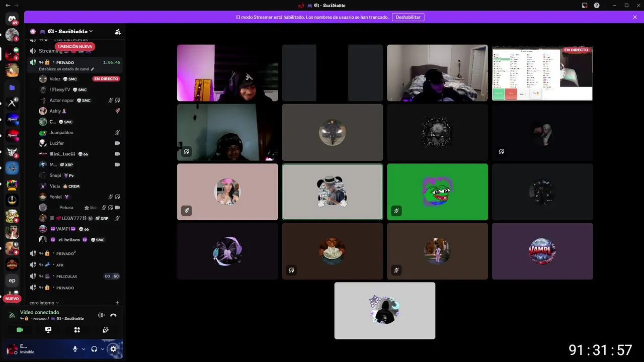644x362 pixels.
Task: Open own user profile panel avatar
Action: tap(12, 349)
